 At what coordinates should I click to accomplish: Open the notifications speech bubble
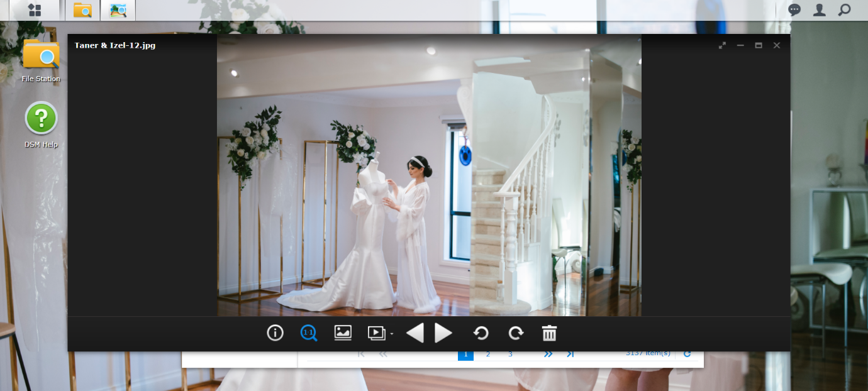(795, 10)
